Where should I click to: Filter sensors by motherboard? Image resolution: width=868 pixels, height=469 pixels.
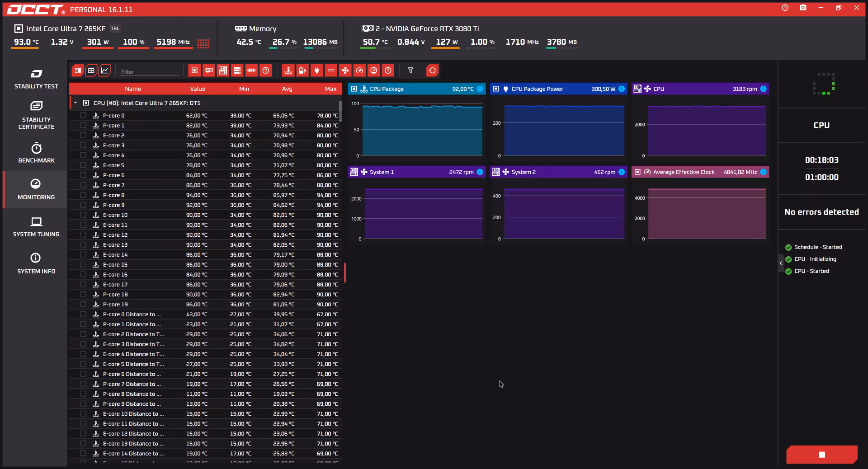(x=223, y=70)
